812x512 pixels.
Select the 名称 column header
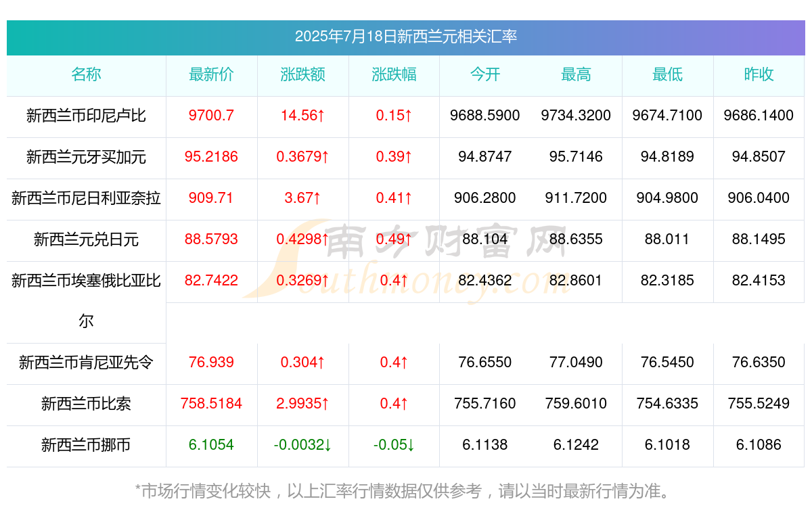click(x=86, y=74)
